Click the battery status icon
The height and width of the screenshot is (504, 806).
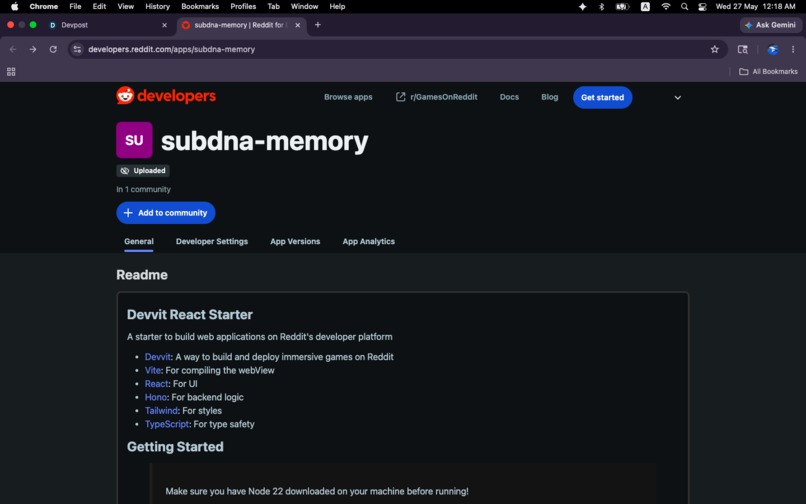pyautogui.click(x=622, y=7)
